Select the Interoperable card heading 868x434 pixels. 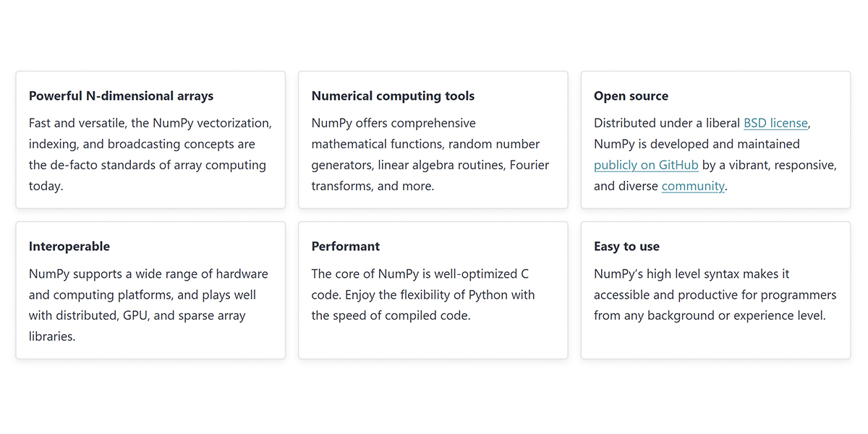point(69,246)
